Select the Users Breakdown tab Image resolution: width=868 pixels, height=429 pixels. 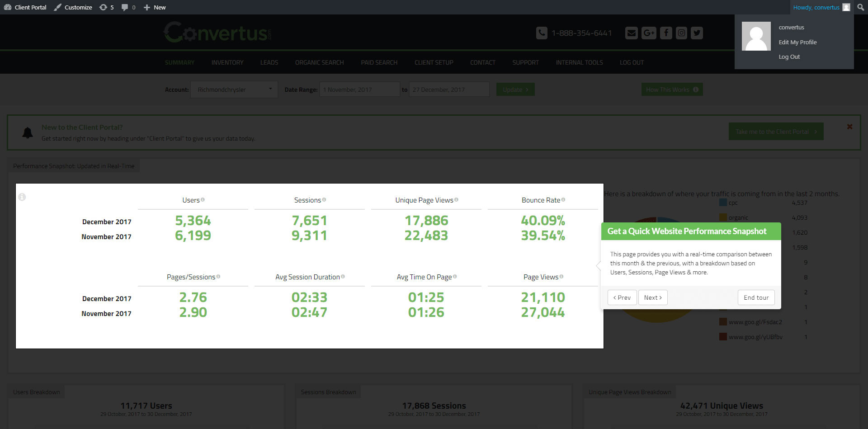37,392
